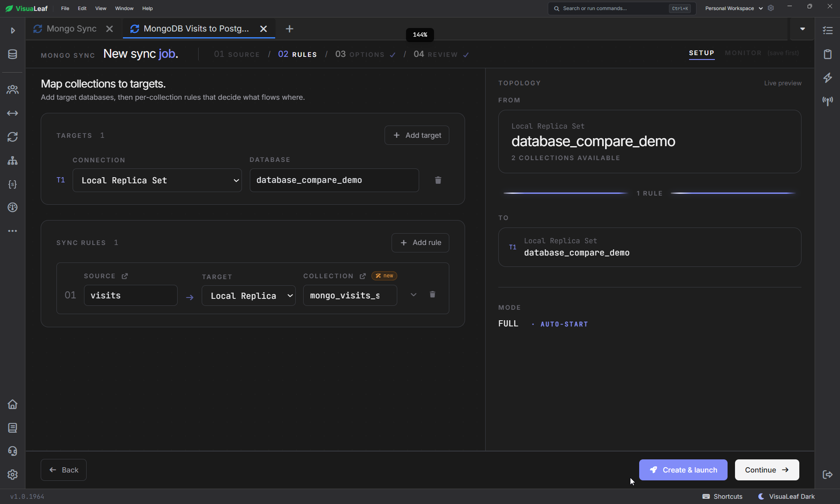Add a new tab with plus button
Screen dimensions: 840x504
click(x=289, y=29)
